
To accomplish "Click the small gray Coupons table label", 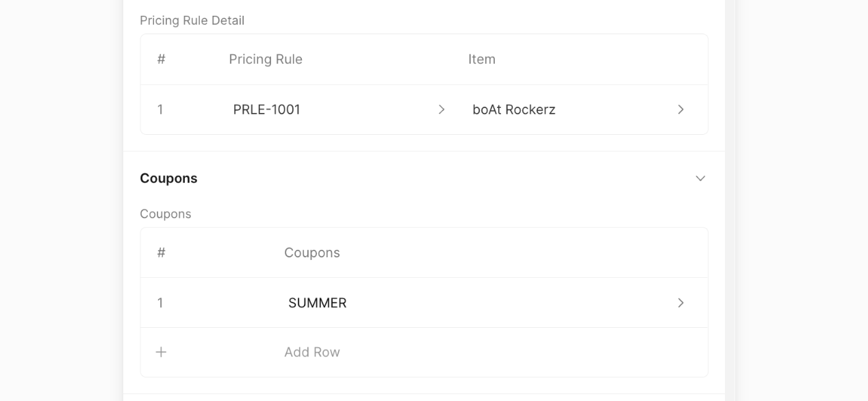I will click(x=166, y=214).
